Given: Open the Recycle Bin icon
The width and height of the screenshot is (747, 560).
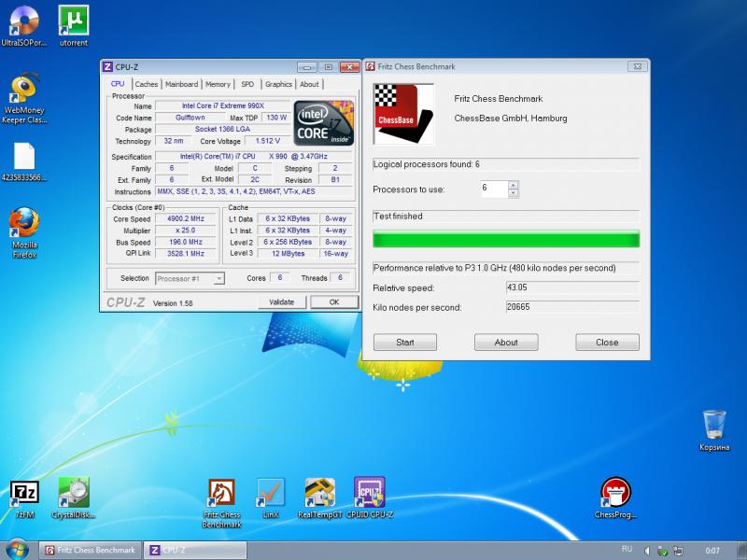Looking at the screenshot, I should point(714,426).
